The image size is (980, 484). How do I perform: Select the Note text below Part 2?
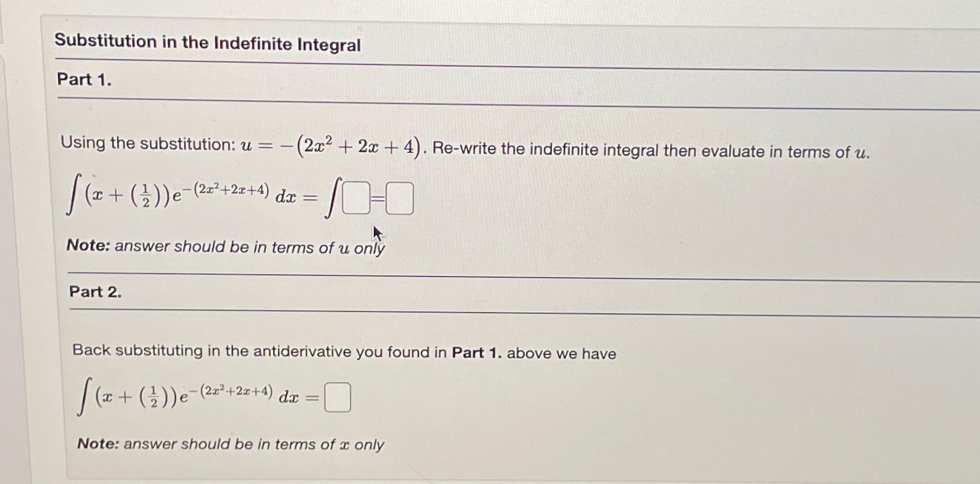[232, 444]
